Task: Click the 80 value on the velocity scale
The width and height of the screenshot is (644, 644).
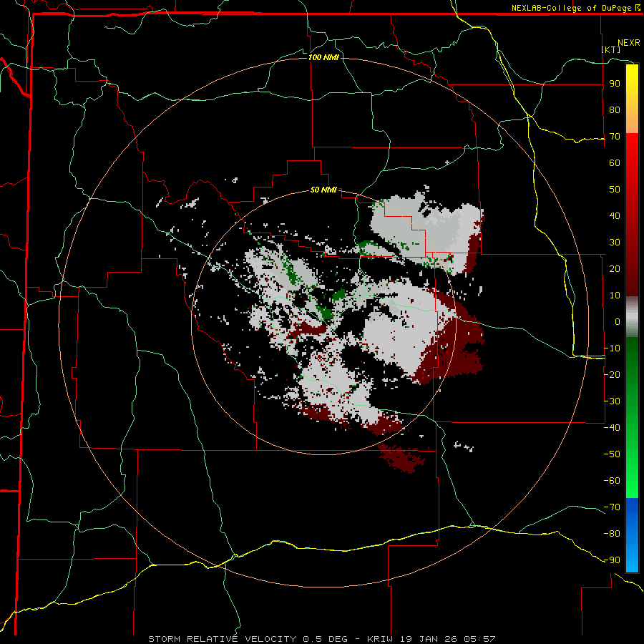Action: (x=615, y=110)
